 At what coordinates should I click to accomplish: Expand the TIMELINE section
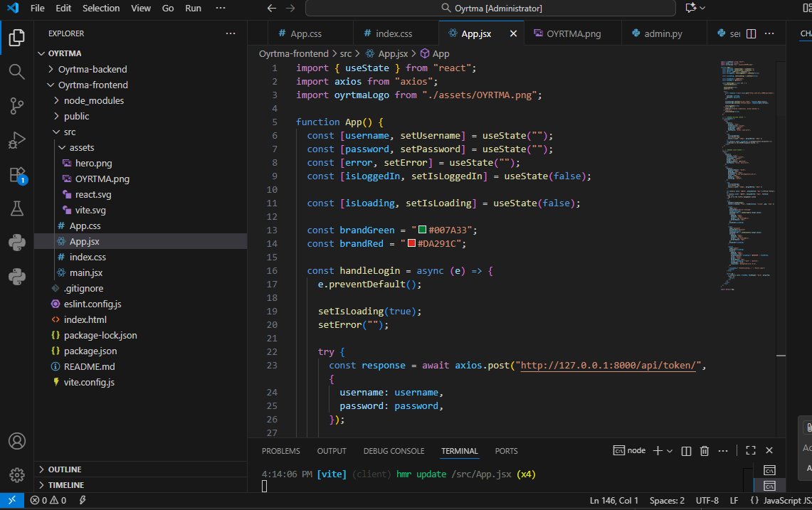pos(140,484)
